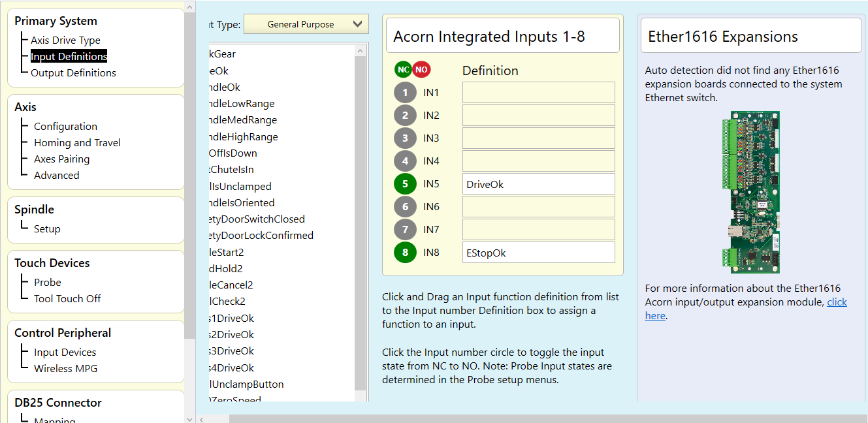This screenshot has height=423, width=868.
Task: Open Input Devices under Control Peripheral
Action: [x=65, y=352]
